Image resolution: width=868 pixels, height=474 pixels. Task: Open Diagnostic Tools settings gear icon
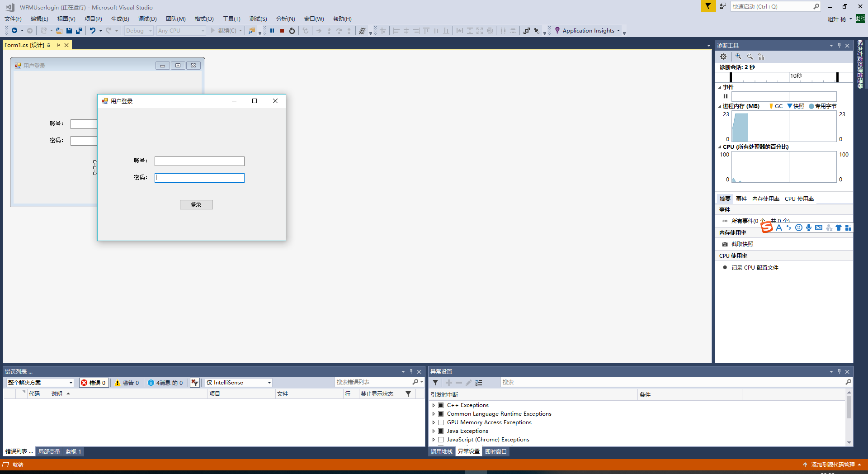click(723, 57)
